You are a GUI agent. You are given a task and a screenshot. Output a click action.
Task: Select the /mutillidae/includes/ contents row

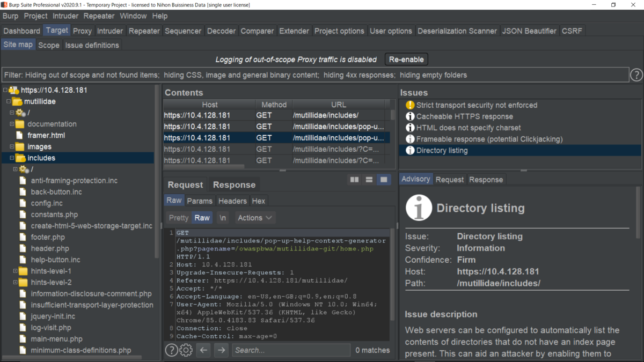pyautogui.click(x=277, y=115)
